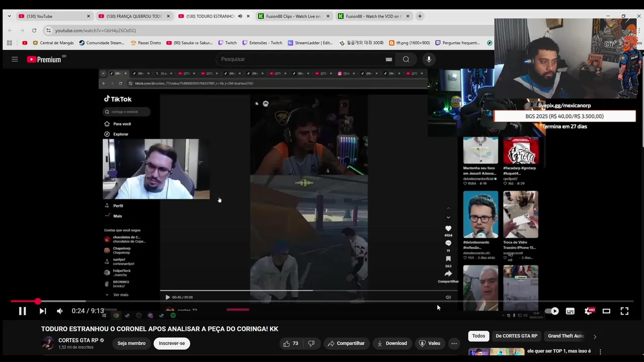This screenshot has height=362, width=644.
Task: Open the CORTES GTA RP channel name link
Action: (x=78, y=340)
